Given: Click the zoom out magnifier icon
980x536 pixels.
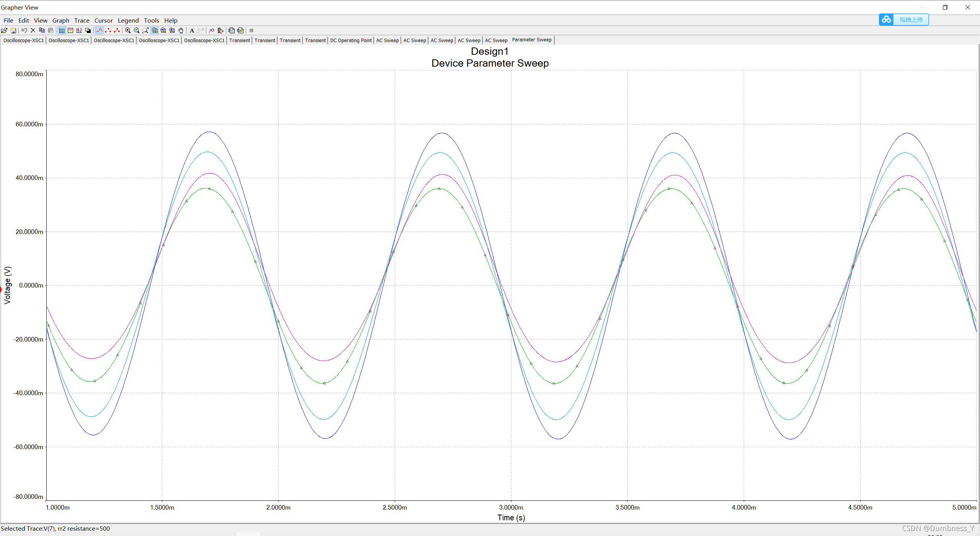Looking at the screenshot, I should click(x=137, y=31).
